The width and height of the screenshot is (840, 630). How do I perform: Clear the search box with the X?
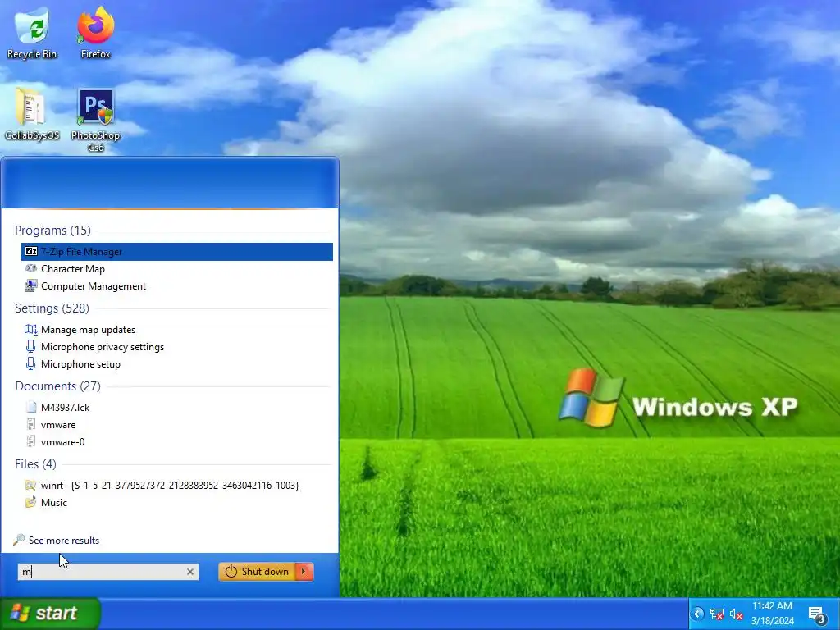pos(190,572)
